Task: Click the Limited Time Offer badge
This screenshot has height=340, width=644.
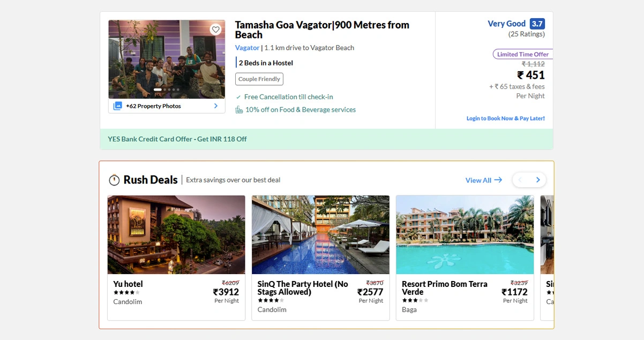Action: (x=522, y=54)
